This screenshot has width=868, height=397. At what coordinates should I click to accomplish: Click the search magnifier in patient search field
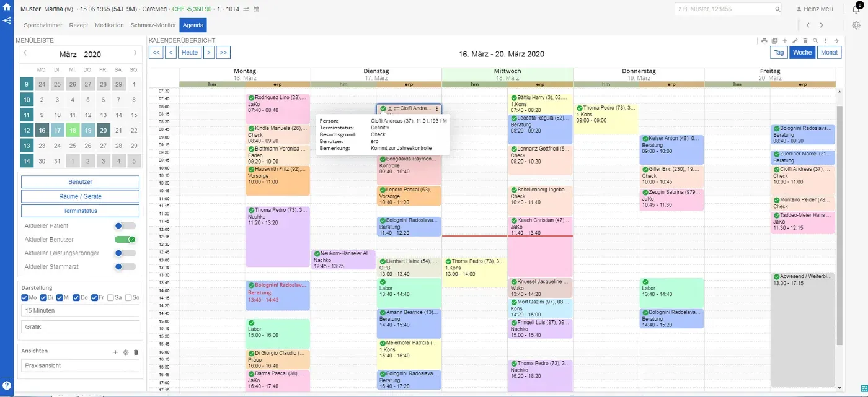tap(777, 9)
